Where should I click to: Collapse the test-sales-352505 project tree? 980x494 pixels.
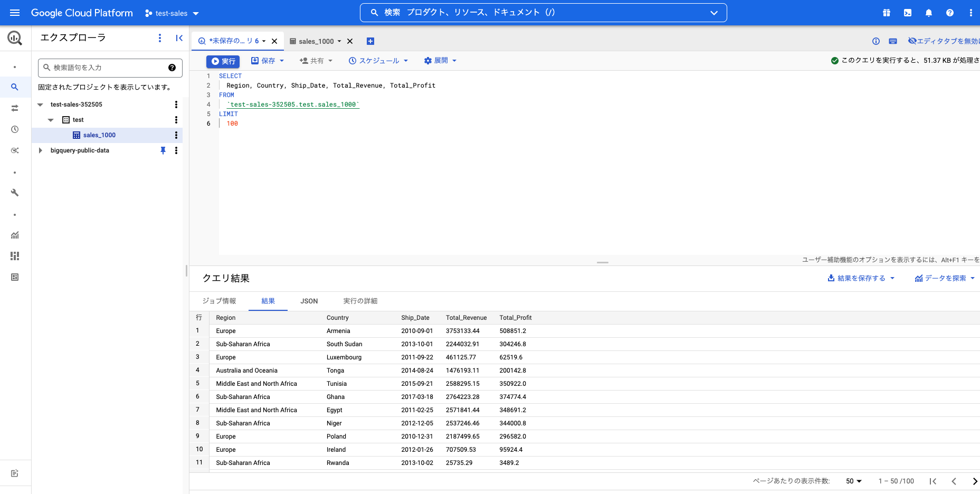click(40, 104)
